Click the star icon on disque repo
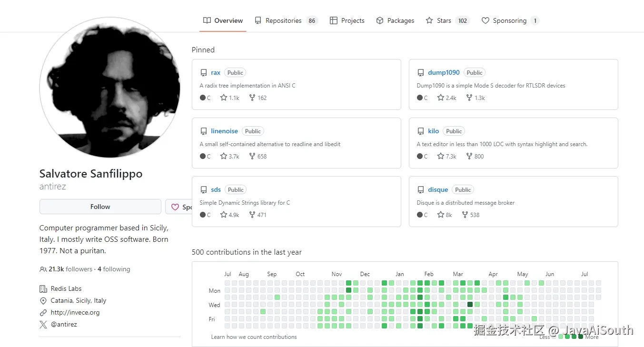 (441, 215)
